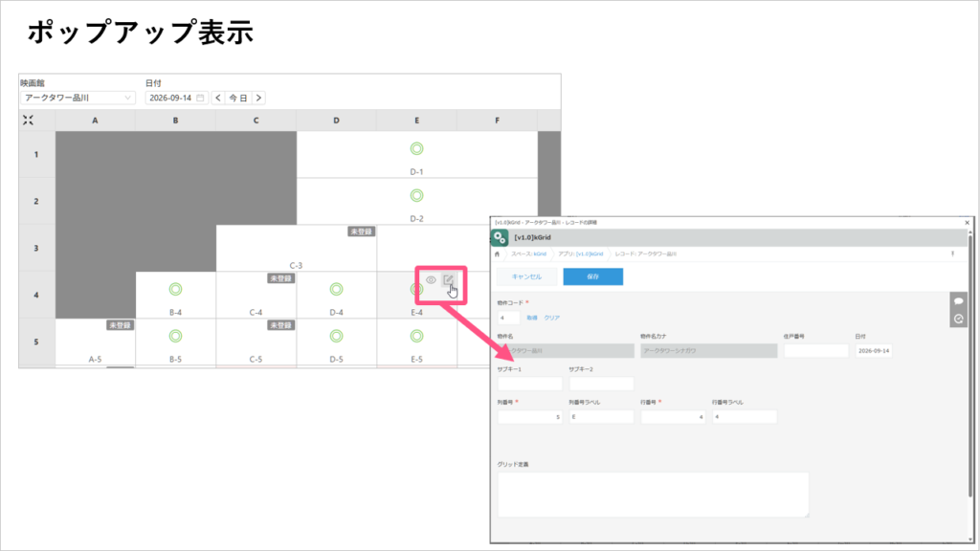
Task: Select row header 4
Action: point(36,295)
